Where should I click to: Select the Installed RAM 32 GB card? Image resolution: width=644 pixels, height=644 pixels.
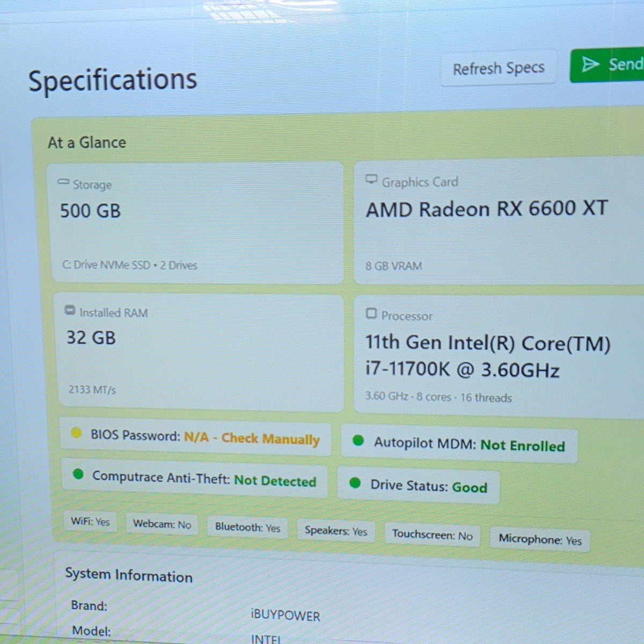[199, 352]
